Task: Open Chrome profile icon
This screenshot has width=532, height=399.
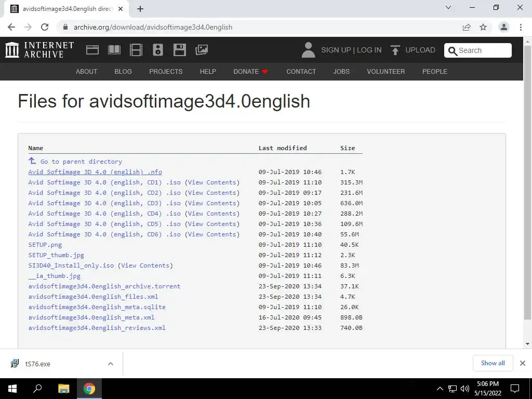Action: [504, 27]
